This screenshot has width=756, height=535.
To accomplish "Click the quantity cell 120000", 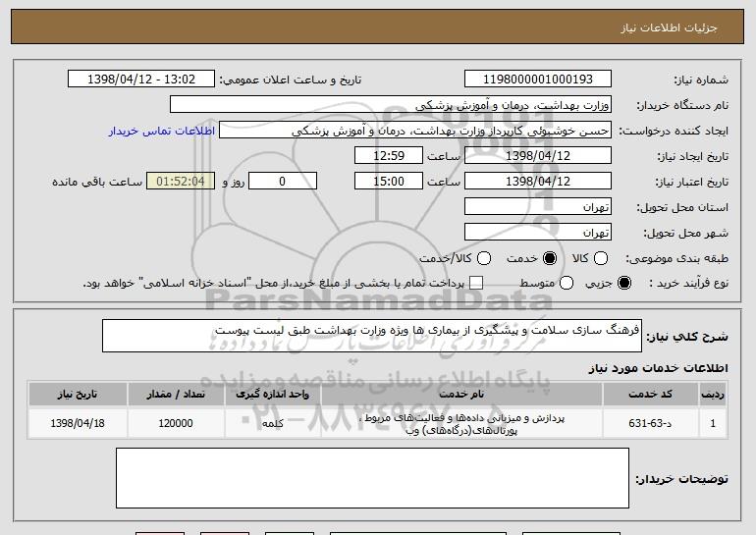I will tap(176, 423).
